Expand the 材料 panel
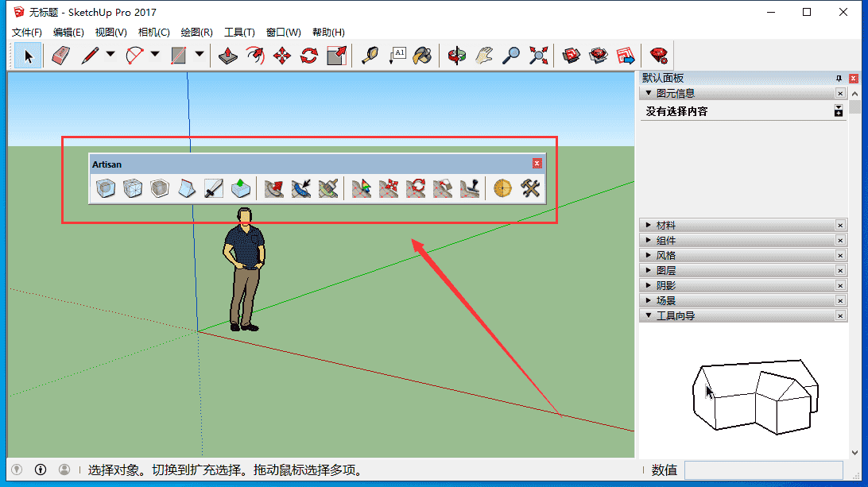868x487 pixels. click(x=649, y=226)
